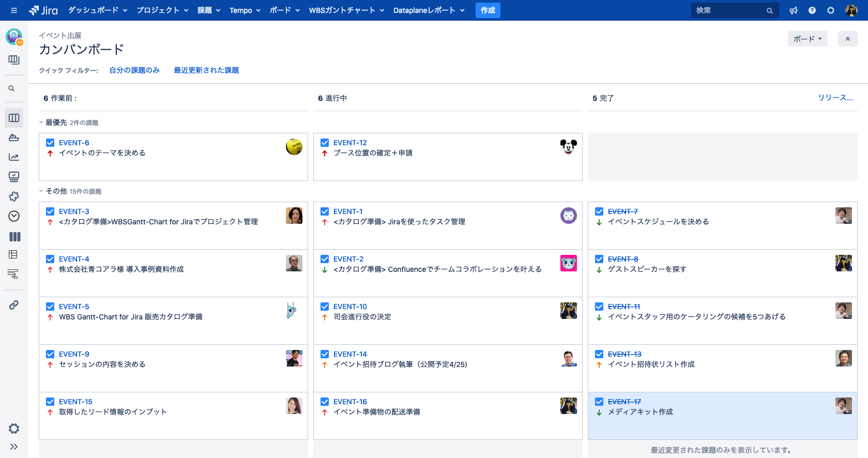Click assignee avatar on EVENT-6 card
The image size is (868, 458).
point(294,147)
